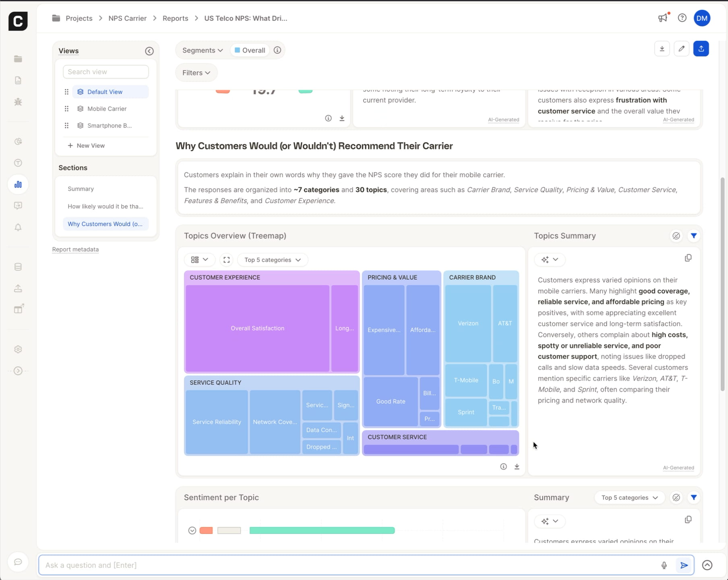Select the Mobile Carrier view
This screenshot has width=728, height=580.
(x=107, y=109)
